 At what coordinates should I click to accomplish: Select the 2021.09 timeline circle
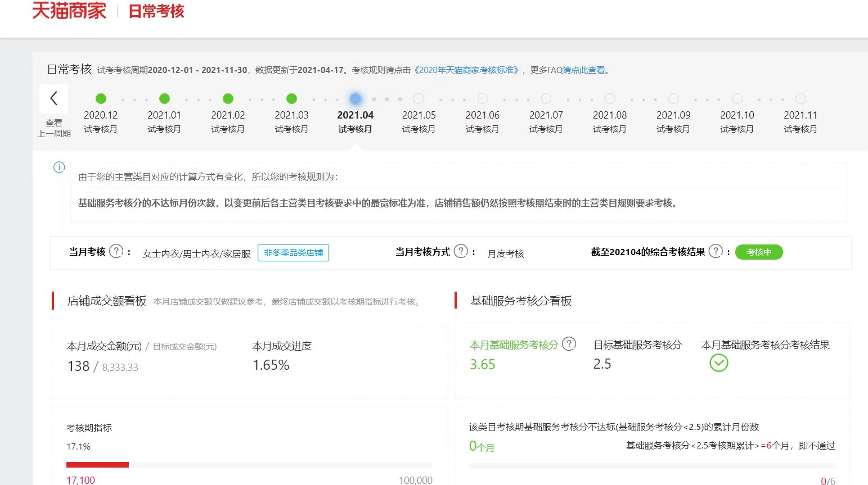[673, 99]
